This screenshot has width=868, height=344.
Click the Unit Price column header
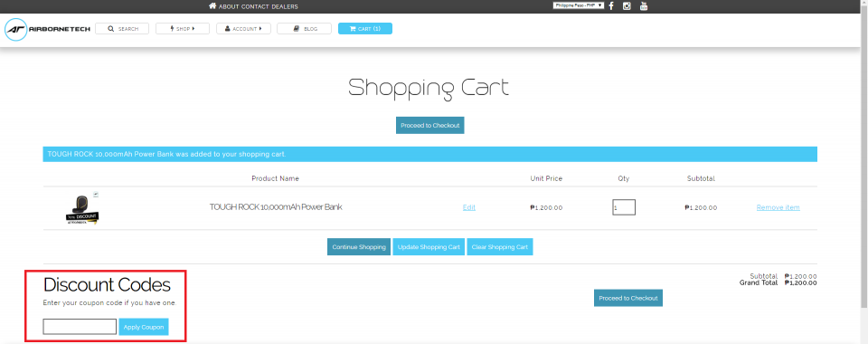click(x=546, y=179)
